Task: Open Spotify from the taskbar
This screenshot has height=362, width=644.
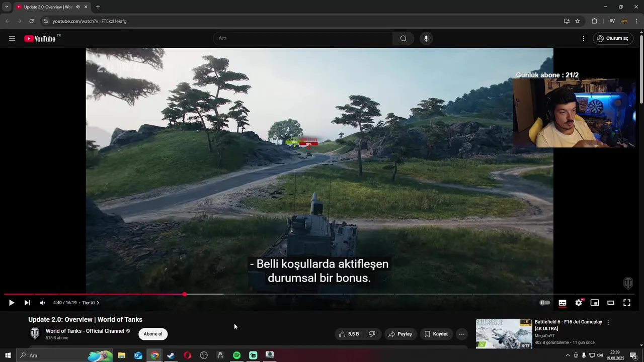Action: point(236,355)
